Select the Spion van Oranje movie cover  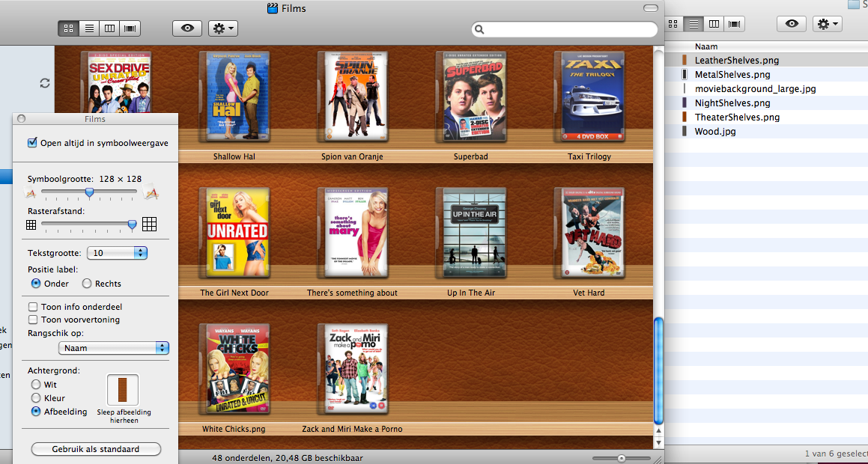(353, 97)
